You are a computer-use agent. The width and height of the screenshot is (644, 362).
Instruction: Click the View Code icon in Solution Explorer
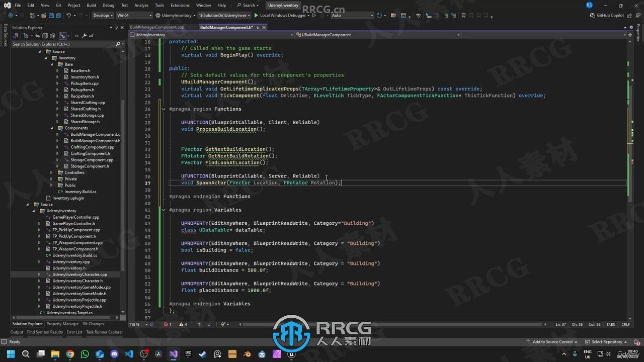(76, 36)
